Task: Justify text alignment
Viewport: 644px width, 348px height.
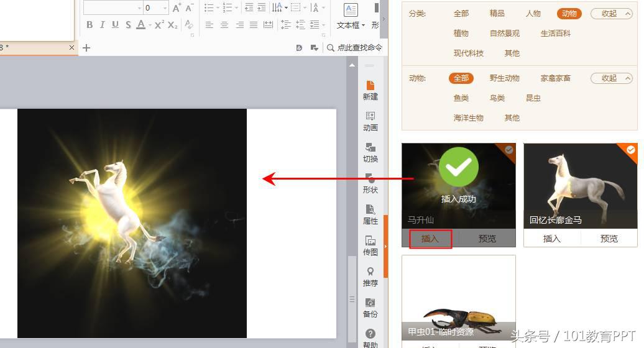Action: click(254, 25)
